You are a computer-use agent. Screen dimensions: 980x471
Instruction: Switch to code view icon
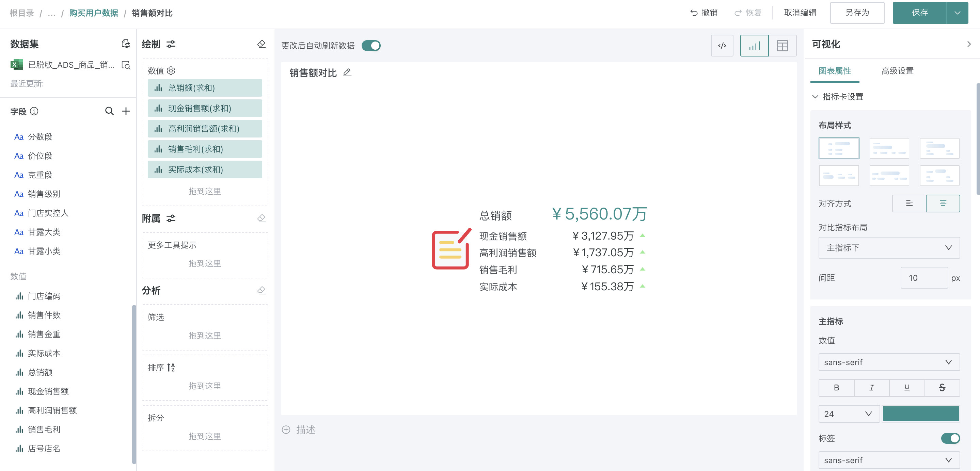722,46
